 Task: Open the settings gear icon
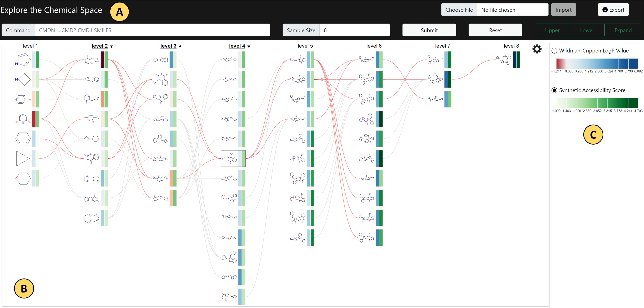point(537,49)
